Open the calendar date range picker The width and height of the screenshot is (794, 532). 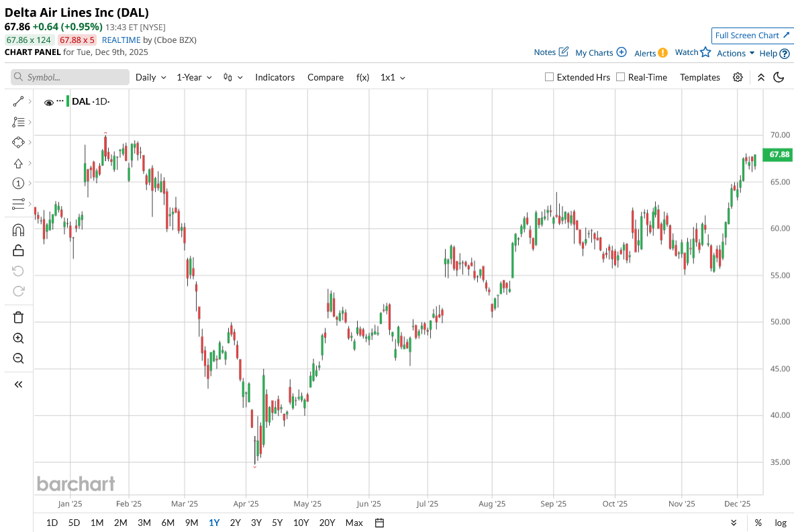379,523
